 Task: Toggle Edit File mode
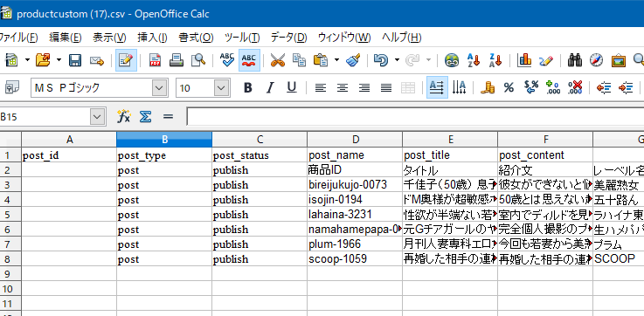coord(126,61)
